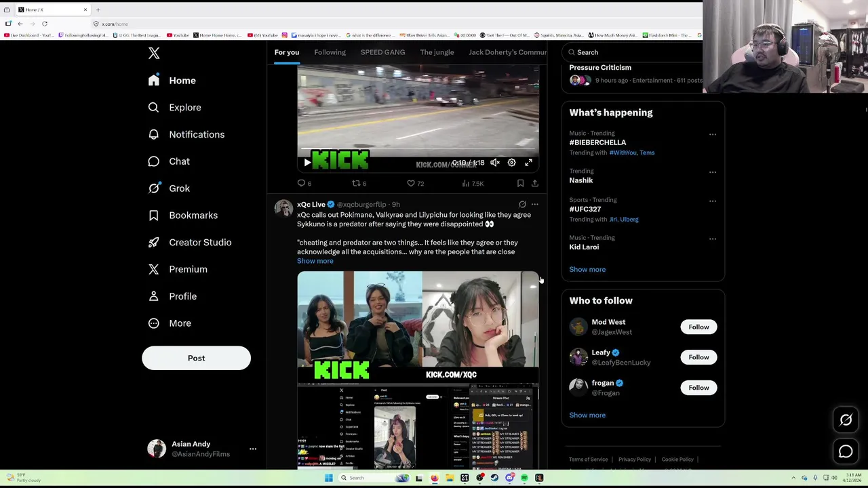Follow Leafy

click(x=698, y=357)
